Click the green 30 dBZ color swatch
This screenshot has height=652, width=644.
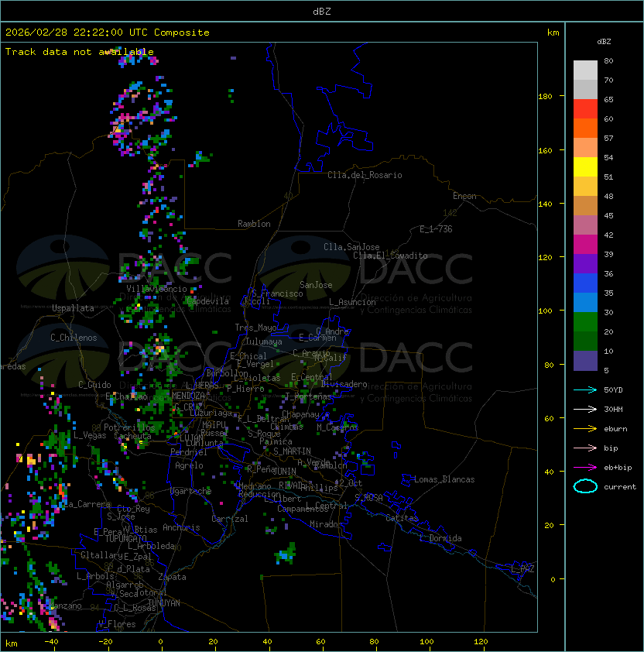[x=585, y=321]
